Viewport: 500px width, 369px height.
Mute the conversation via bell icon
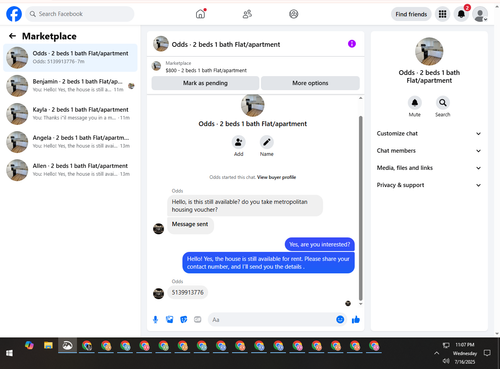(415, 103)
